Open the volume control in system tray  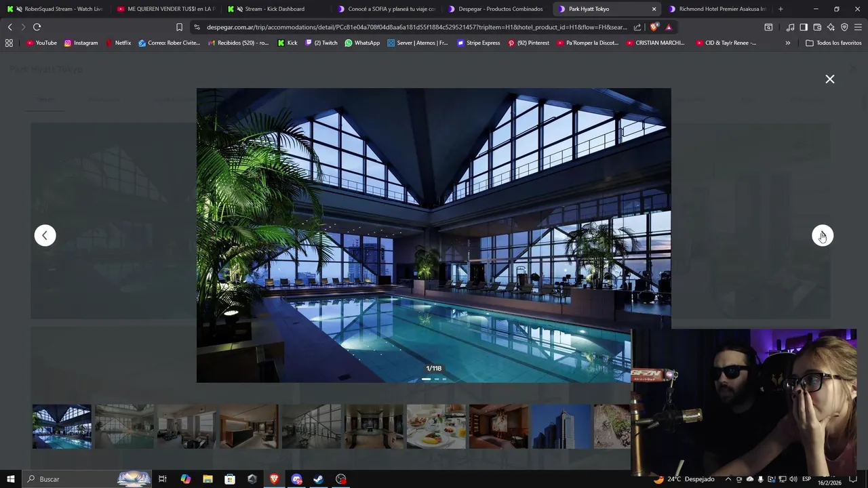[x=793, y=479]
